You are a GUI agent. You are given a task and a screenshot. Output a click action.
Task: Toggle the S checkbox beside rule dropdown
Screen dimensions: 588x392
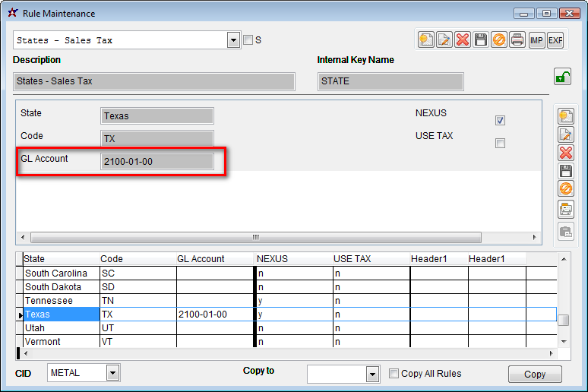coord(248,40)
